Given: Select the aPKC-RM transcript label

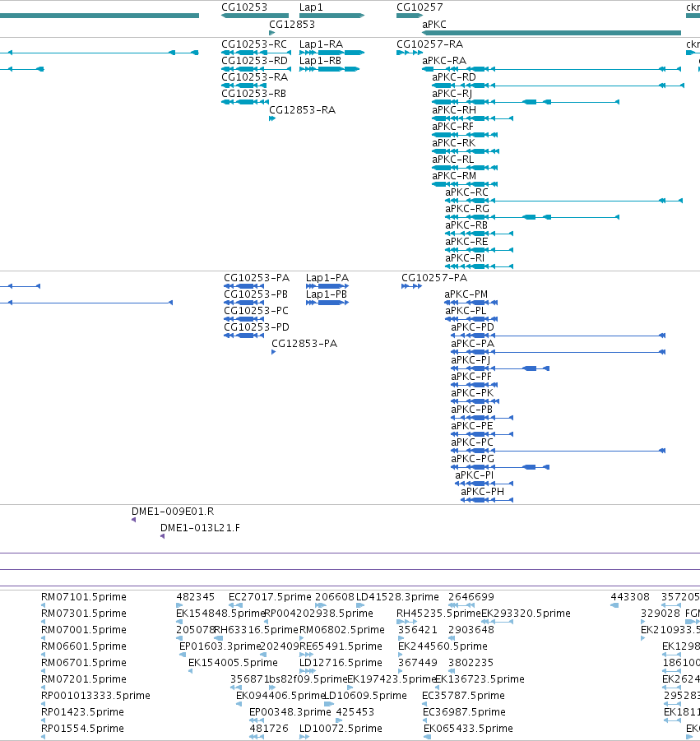Looking at the screenshot, I should pos(454,176).
